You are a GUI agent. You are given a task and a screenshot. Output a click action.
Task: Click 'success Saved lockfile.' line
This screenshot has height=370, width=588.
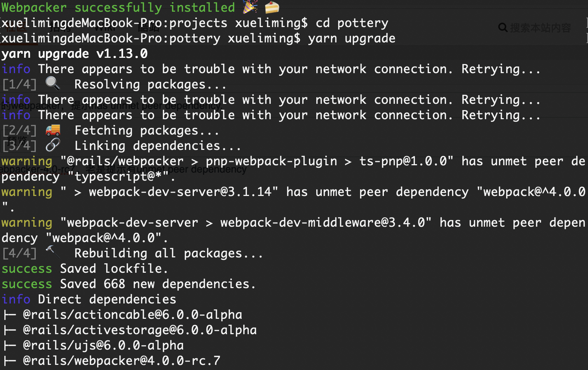click(x=85, y=269)
